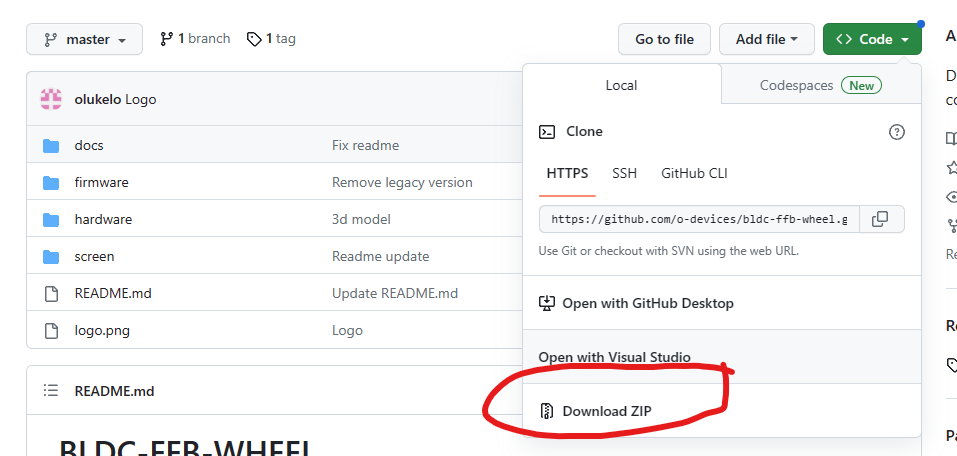Open the README table of contents icon
The width and height of the screenshot is (957, 456).
(51, 391)
